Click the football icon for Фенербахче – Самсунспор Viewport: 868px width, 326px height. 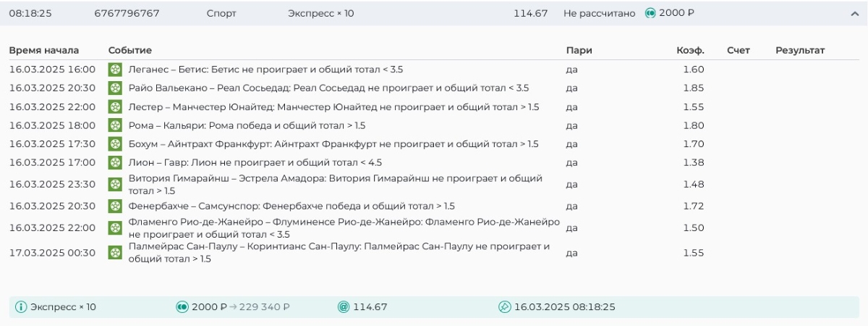114,206
